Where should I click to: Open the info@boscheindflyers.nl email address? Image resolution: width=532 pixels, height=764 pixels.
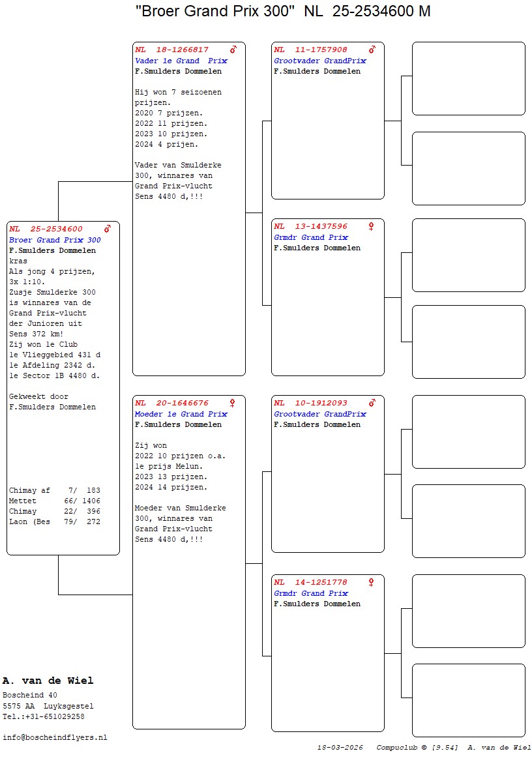point(55,737)
